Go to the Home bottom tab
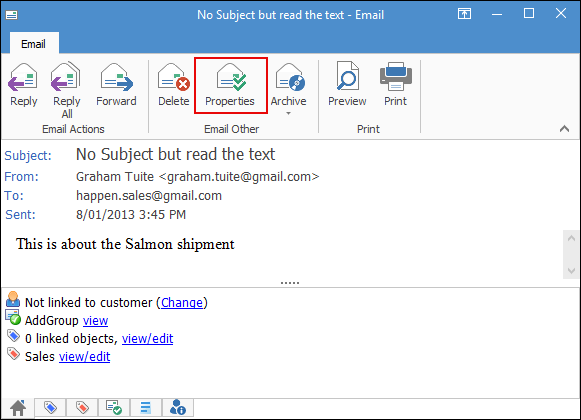Viewport: 581px width, 420px height. (18, 408)
